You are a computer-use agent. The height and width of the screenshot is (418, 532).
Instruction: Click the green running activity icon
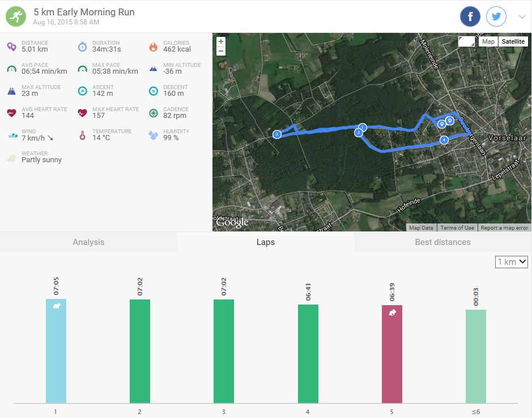coord(16,16)
